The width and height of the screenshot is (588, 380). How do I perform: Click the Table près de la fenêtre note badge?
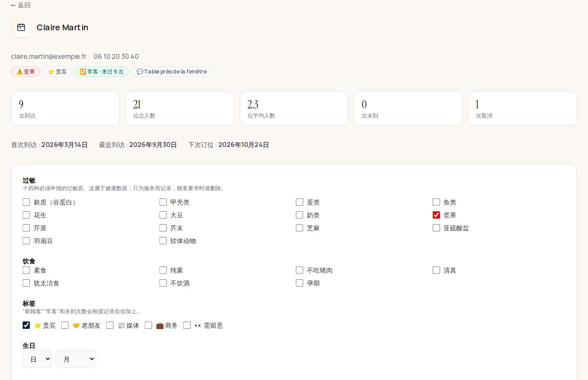pyautogui.click(x=171, y=72)
